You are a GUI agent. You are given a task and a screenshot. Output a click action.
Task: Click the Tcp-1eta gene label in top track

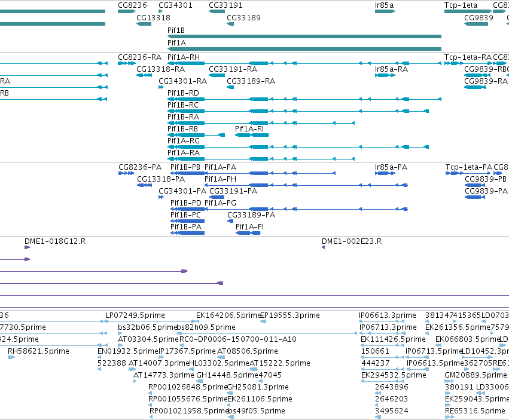click(461, 5)
